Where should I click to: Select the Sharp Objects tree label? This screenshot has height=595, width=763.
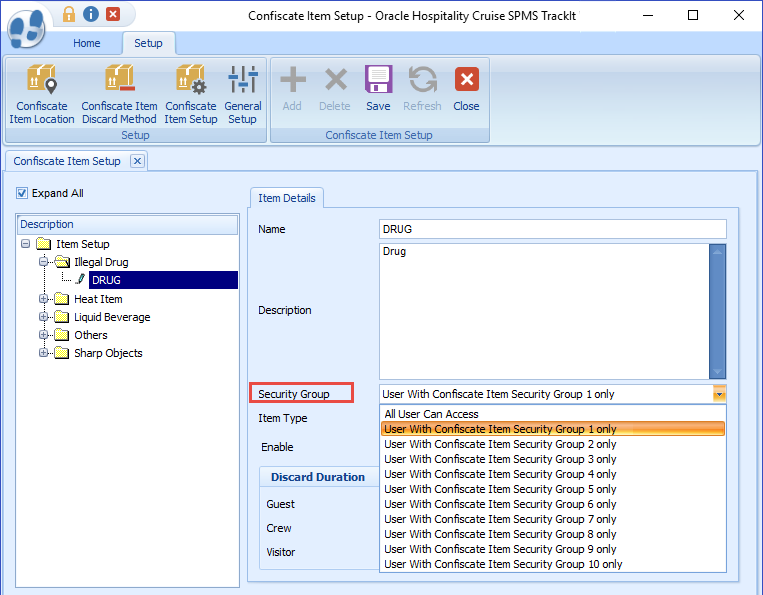[108, 353]
